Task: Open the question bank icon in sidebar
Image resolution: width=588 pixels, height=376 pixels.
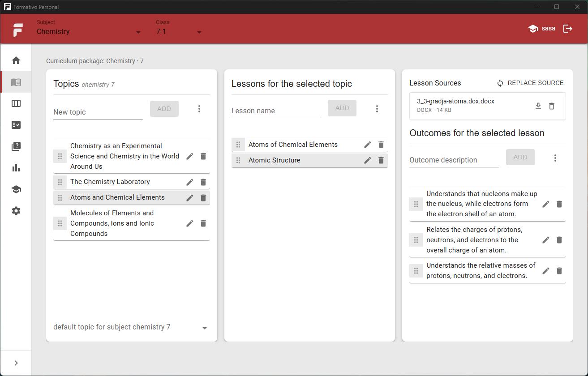Action: pos(16,146)
